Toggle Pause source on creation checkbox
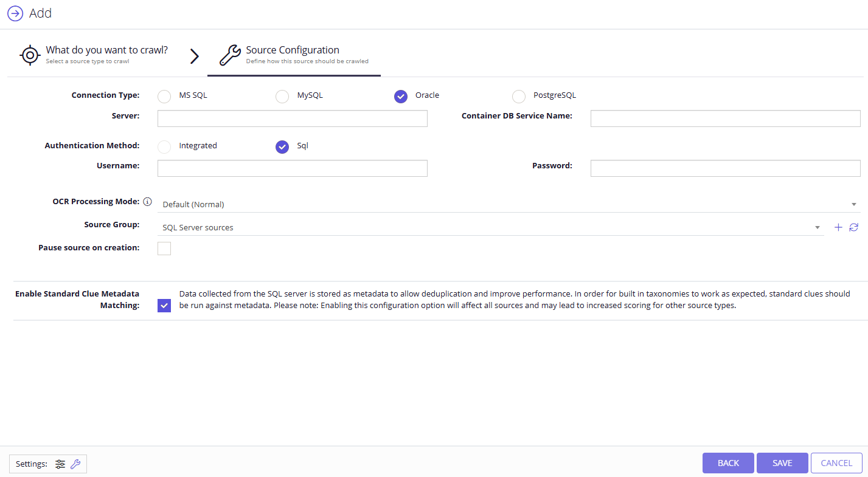The image size is (868, 477). click(164, 249)
